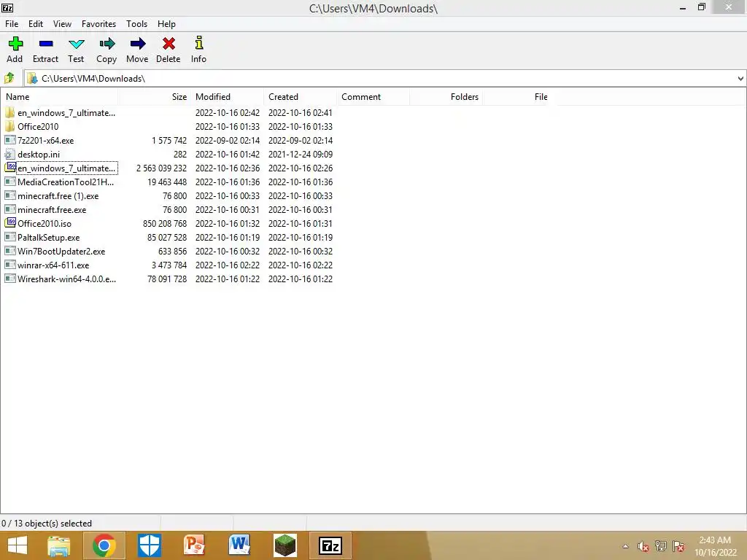The height and width of the screenshot is (560, 747).
Task: Select the Wireshark-win64-4.0.0 file name
Action: pos(66,279)
